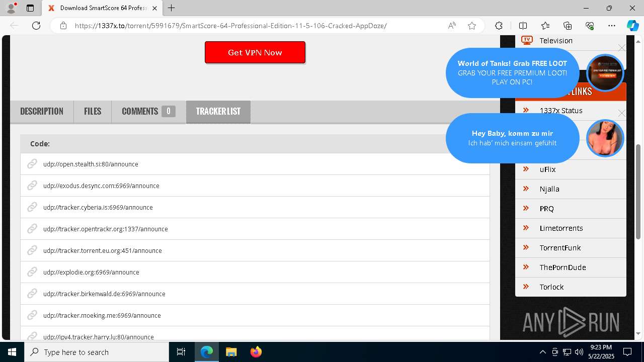The height and width of the screenshot is (362, 644).
Task: View site information lock icon
Action: tap(63, 26)
